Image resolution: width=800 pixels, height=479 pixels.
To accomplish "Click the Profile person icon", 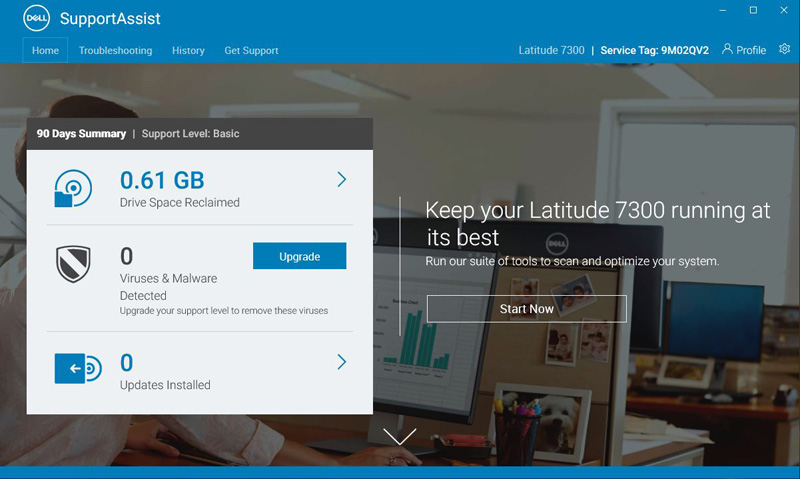I will pos(727,48).
